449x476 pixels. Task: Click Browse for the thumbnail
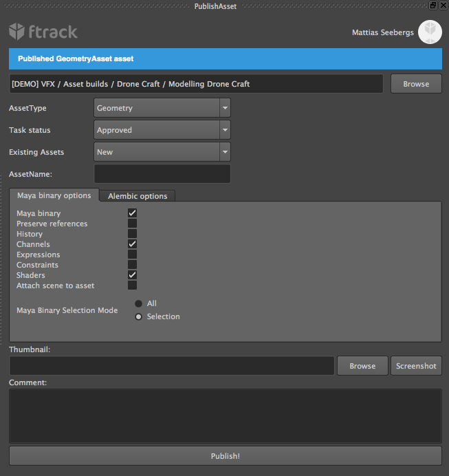(362, 366)
